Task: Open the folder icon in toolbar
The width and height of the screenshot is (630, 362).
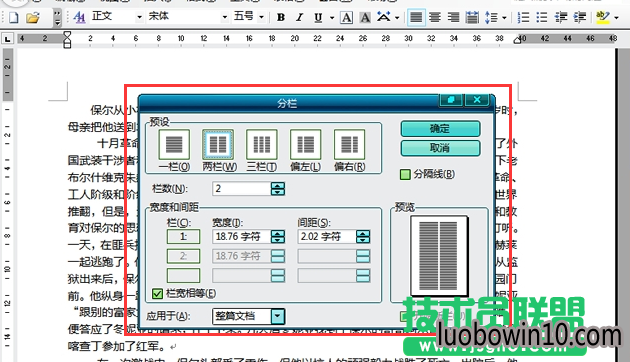Action: pos(33,17)
